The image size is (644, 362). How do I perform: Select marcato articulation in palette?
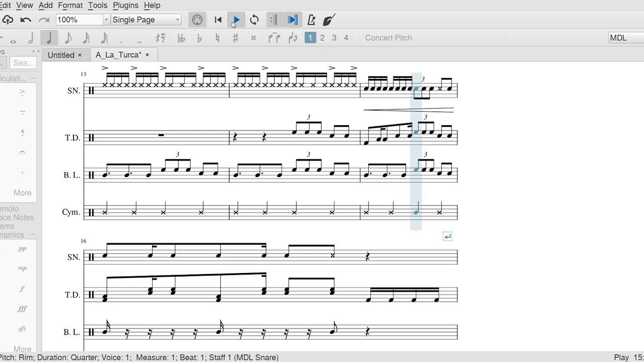[x=22, y=132]
